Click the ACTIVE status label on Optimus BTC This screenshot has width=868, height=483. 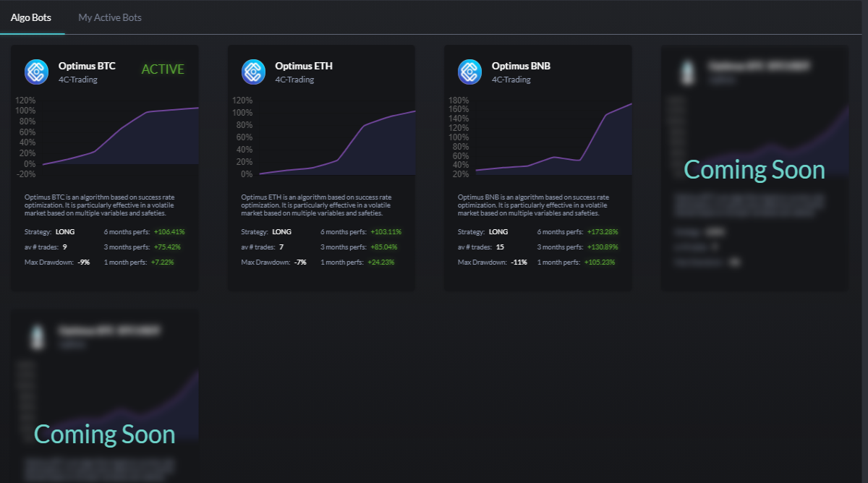[163, 69]
